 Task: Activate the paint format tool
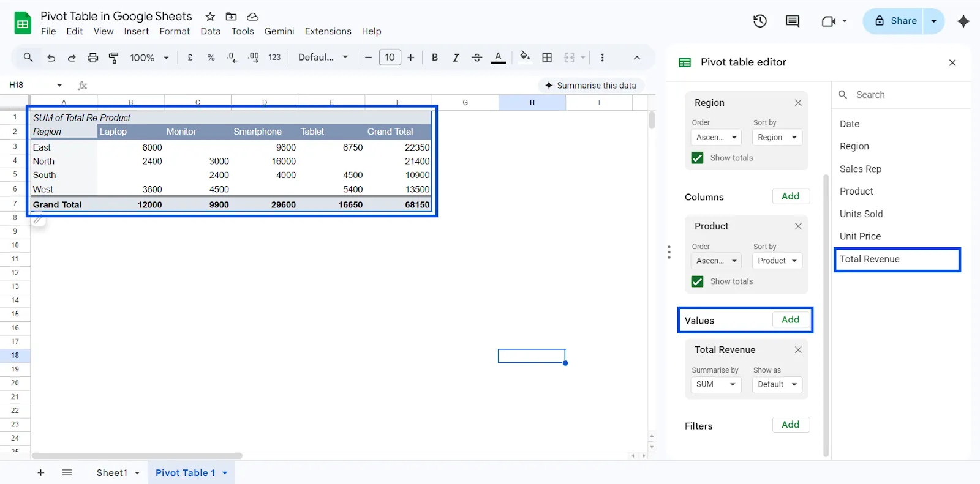coord(113,58)
